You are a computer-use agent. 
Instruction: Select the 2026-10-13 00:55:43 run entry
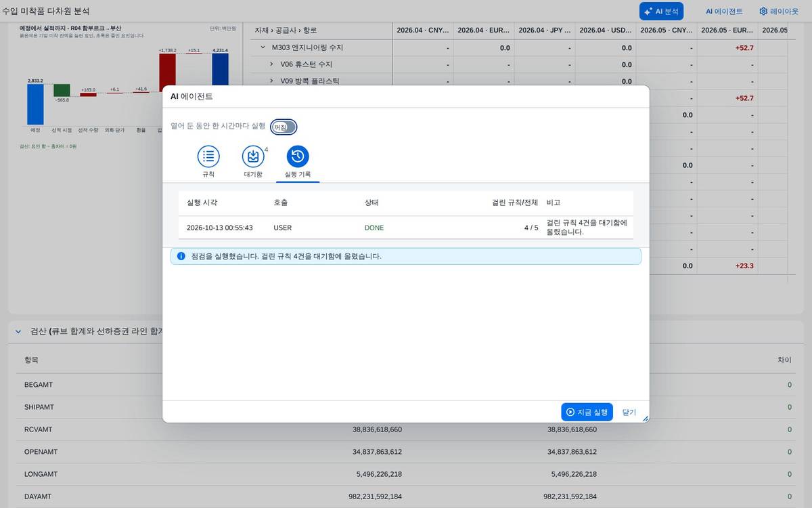(406, 228)
